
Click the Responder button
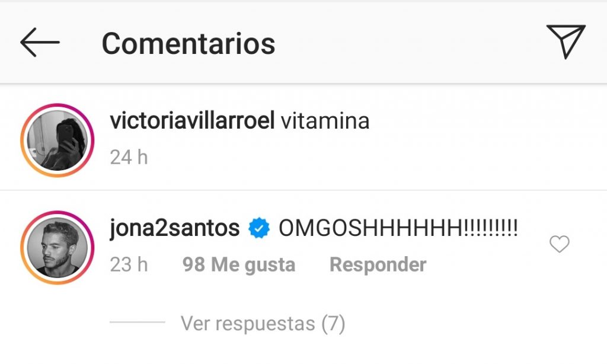point(378,265)
